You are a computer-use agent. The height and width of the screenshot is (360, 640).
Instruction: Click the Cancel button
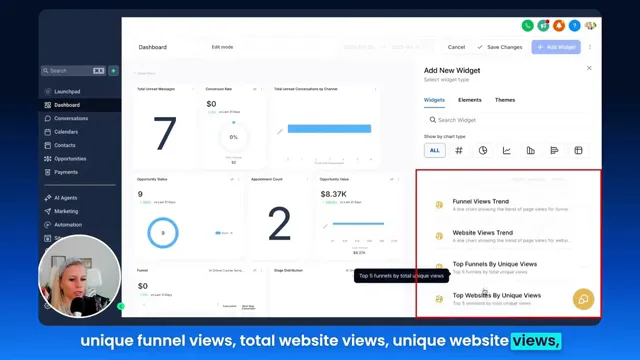pos(456,47)
